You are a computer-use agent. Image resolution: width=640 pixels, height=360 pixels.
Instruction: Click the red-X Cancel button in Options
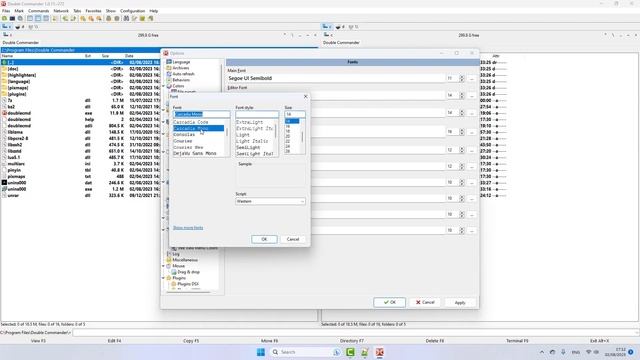point(425,302)
